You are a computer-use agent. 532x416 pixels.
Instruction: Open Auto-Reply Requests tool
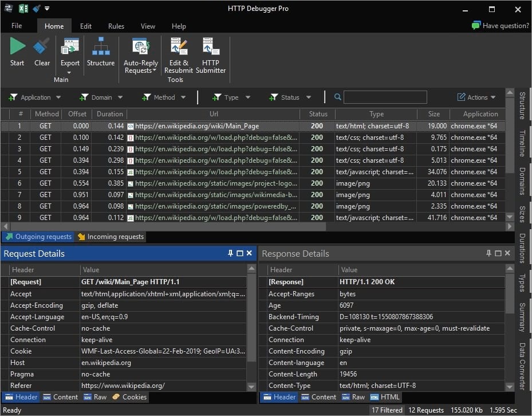pyautogui.click(x=141, y=46)
